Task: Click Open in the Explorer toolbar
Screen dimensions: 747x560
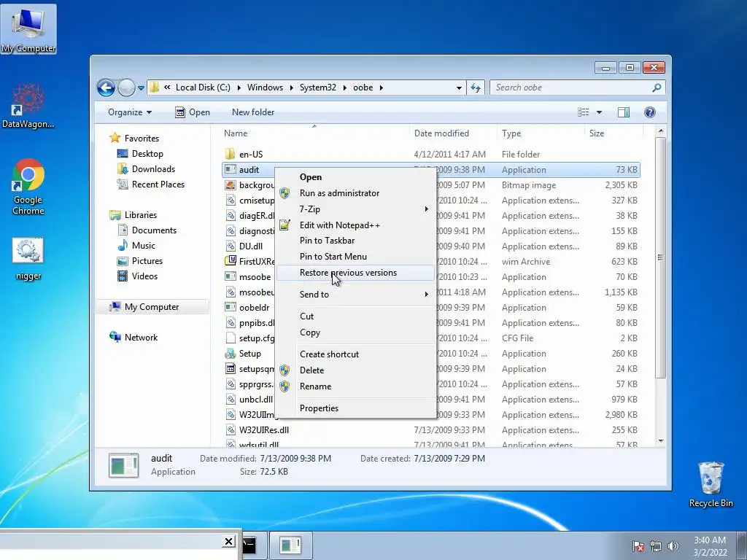Action: click(193, 112)
